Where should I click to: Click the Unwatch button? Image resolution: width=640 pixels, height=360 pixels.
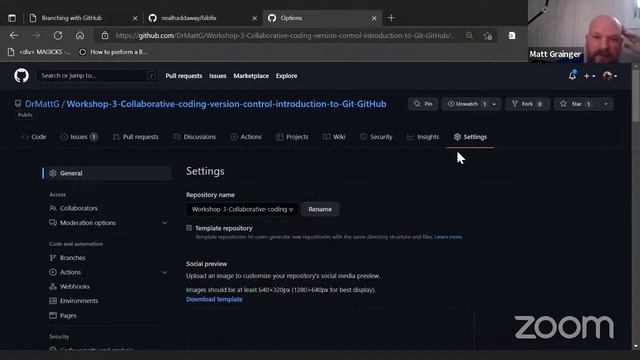[466, 104]
